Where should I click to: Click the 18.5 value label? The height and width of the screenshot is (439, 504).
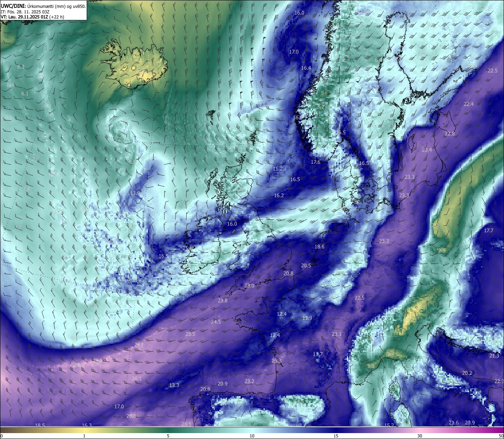(40, 425)
